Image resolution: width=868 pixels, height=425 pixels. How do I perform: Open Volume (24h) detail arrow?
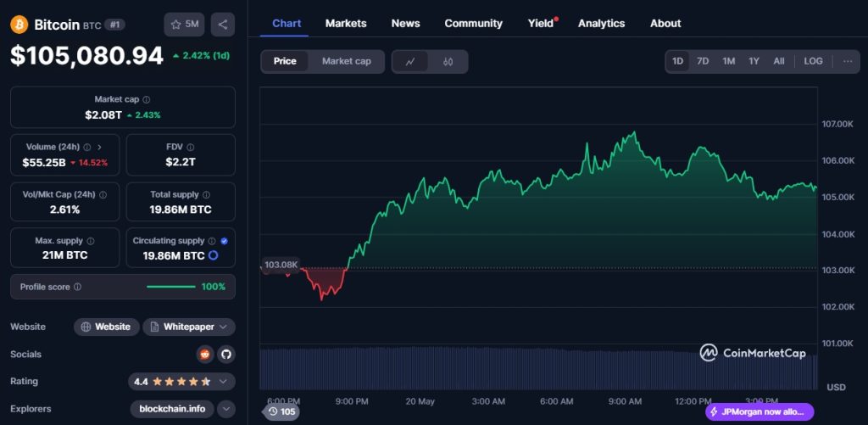(x=100, y=148)
